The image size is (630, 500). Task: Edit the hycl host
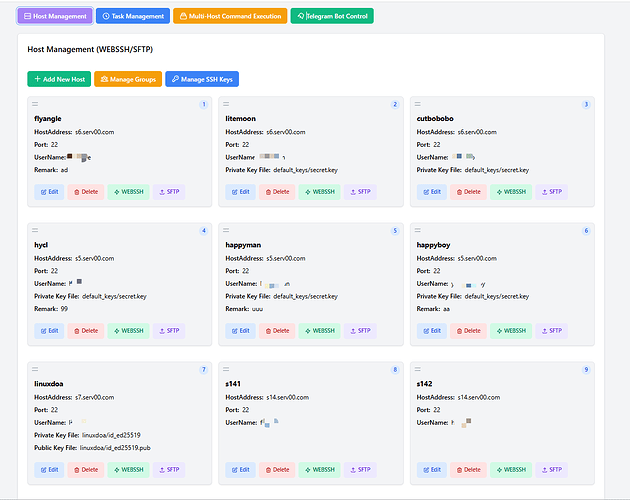tap(49, 331)
